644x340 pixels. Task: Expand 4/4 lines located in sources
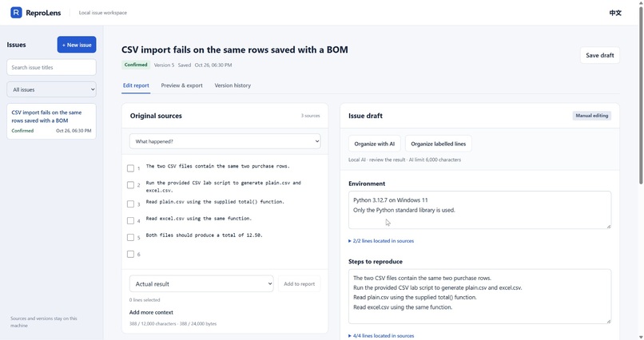tap(381, 336)
